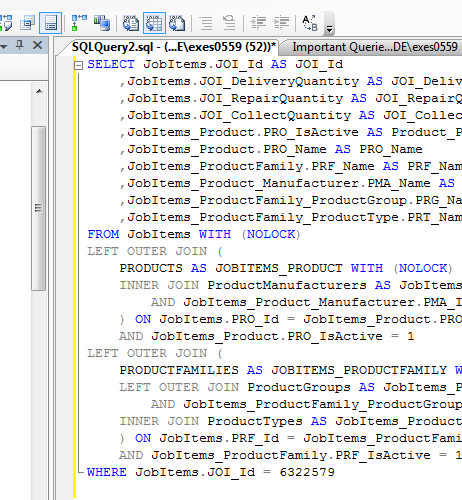The width and height of the screenshot is (462, 500).
Task: Click the WHERE JobItems.JOI_Id line
Action: (x=211, y=472)
